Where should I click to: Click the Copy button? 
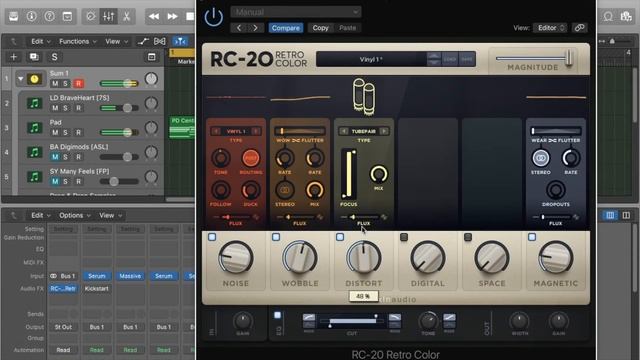click(320, 28)
